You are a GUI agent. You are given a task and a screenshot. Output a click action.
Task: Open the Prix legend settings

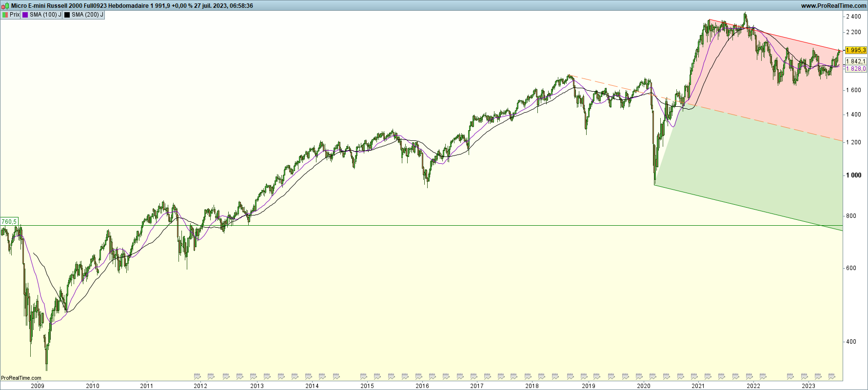click(11, 15)
